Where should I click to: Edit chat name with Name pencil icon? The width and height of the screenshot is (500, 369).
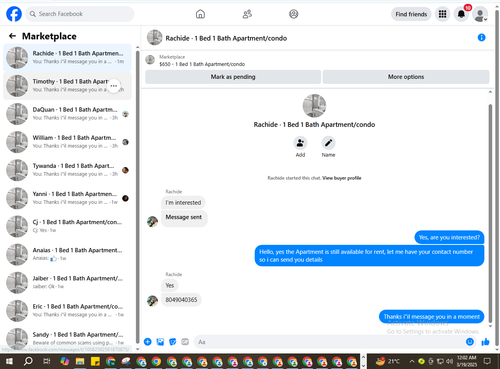(x=328, y=143)
